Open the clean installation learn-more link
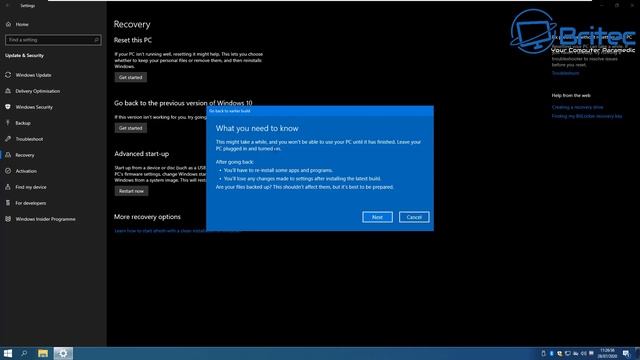 160,231
